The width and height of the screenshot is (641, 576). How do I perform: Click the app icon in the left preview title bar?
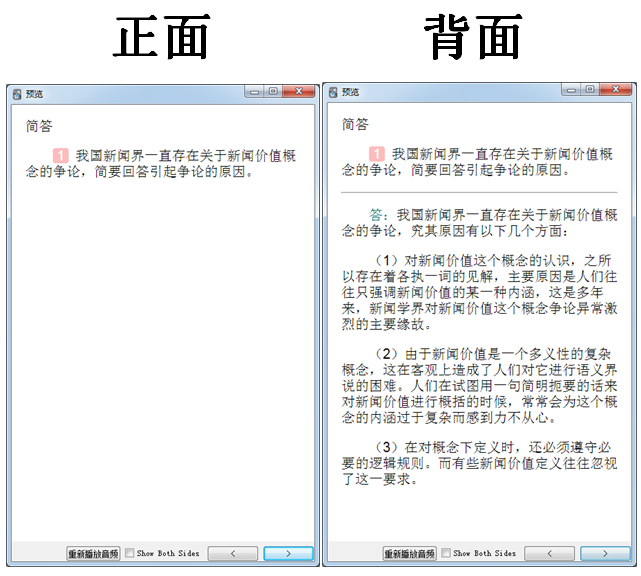(x=17, y=94)
